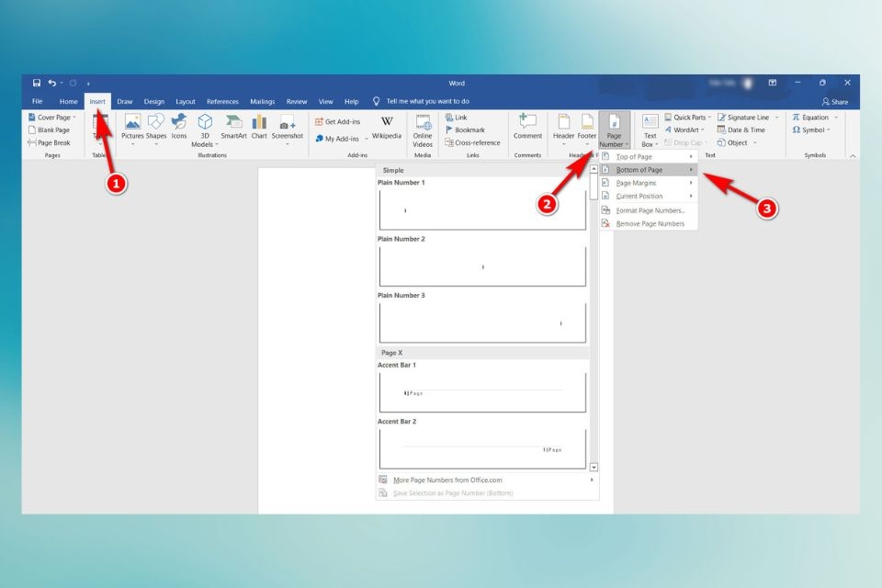Open SmartArt graphic dialog
Viewport: 882px width, 588px height.
coord(233,127)
